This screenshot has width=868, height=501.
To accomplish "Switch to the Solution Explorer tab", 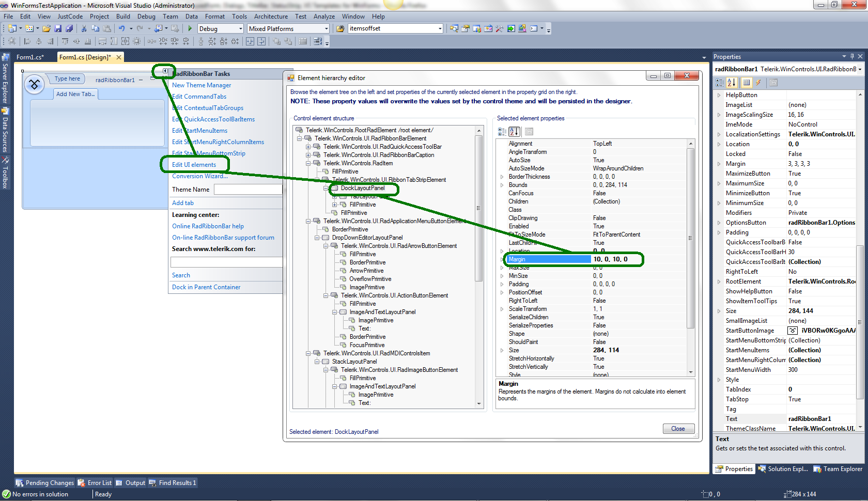I will click(x=783, y=469).
